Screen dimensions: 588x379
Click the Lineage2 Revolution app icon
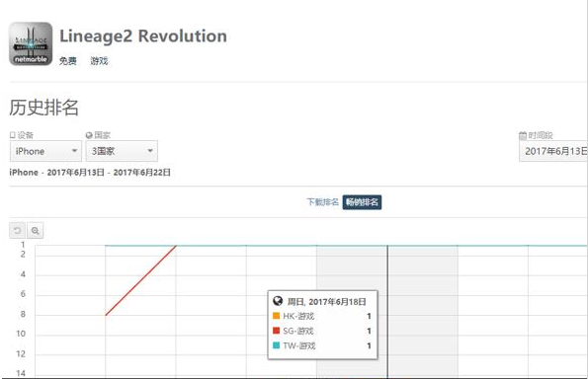tap(31, 43)
